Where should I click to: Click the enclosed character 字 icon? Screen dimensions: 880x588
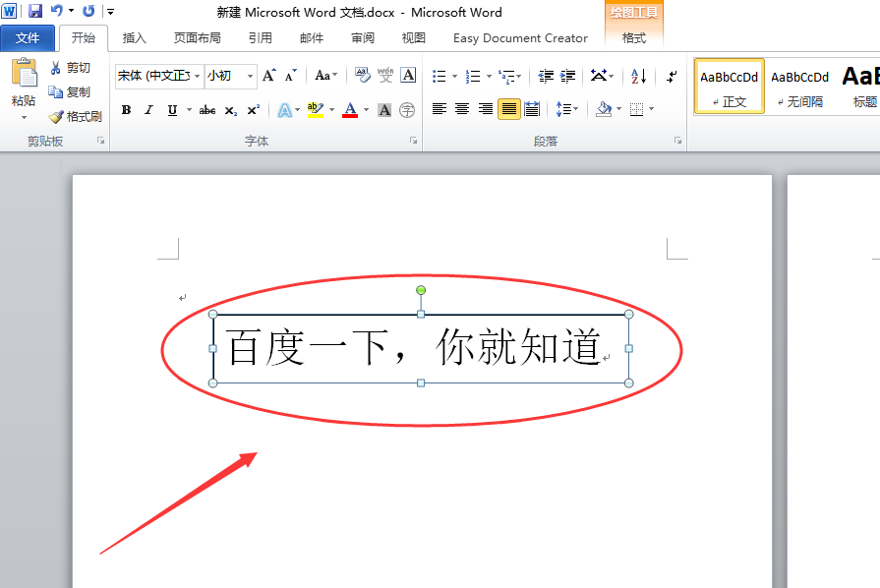pyautogui.click(x=407, y=110)
